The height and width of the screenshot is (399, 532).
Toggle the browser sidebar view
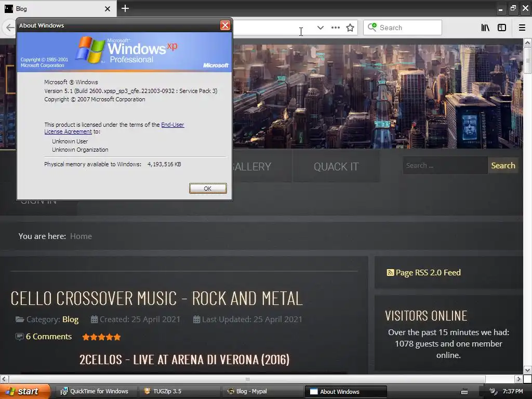(x=502, y=28)
